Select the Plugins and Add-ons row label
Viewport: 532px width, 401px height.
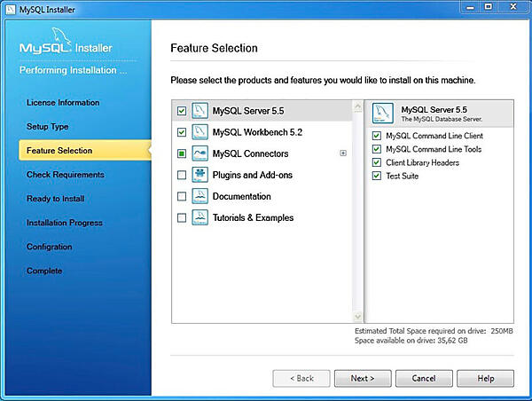pos(253,175)
